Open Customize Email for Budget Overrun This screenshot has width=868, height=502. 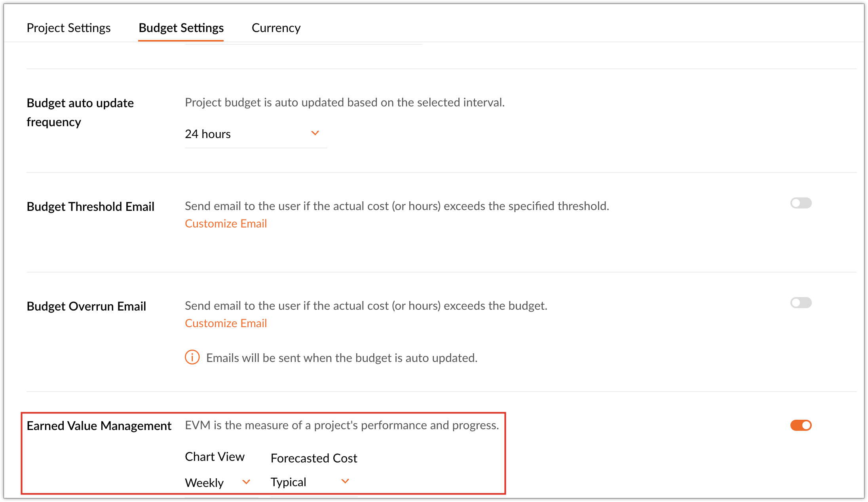[x=226, y=323]
